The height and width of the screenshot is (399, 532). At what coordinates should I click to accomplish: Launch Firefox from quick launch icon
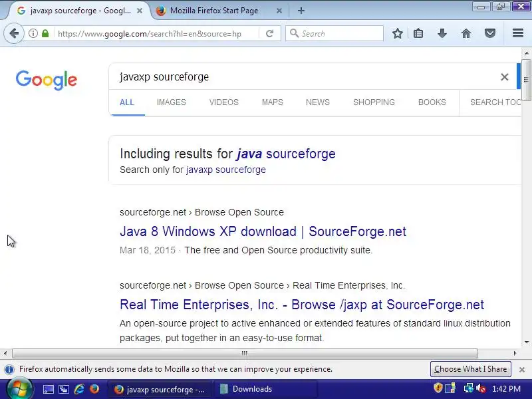point(94,389)
